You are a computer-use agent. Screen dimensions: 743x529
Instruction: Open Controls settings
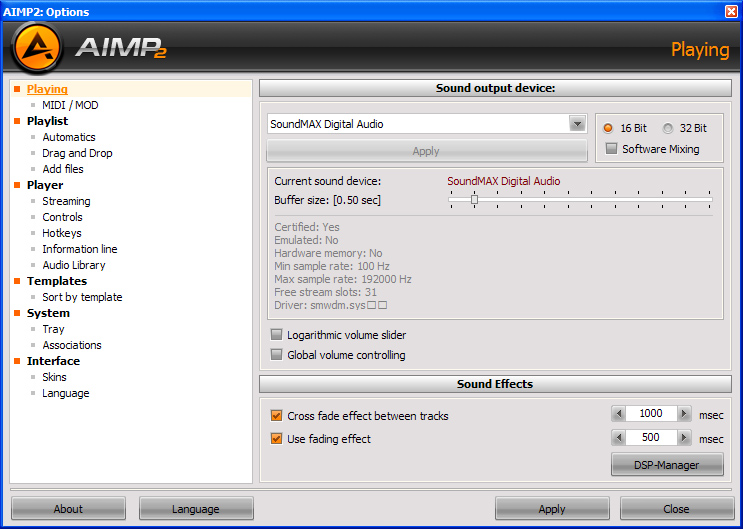[x=62, y=217]
